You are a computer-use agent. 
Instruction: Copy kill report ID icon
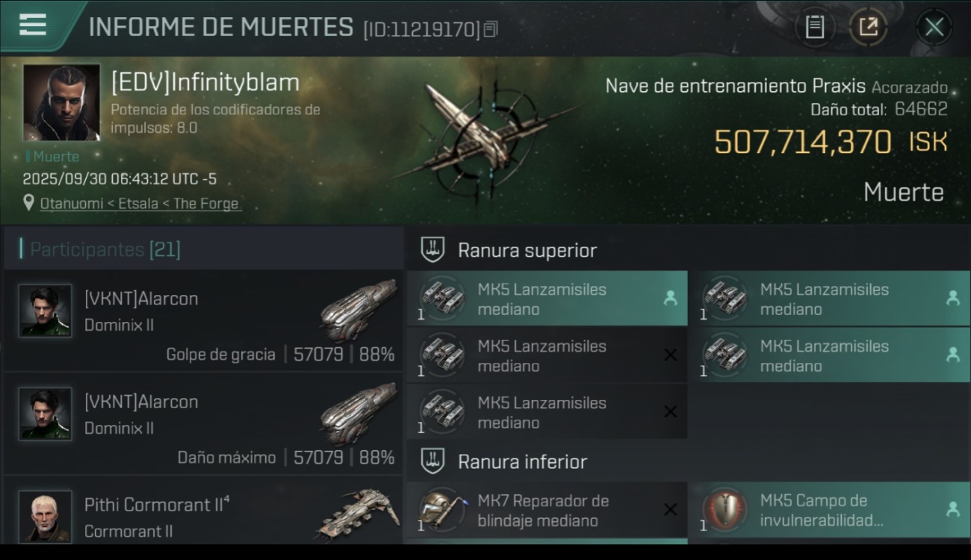490,29
